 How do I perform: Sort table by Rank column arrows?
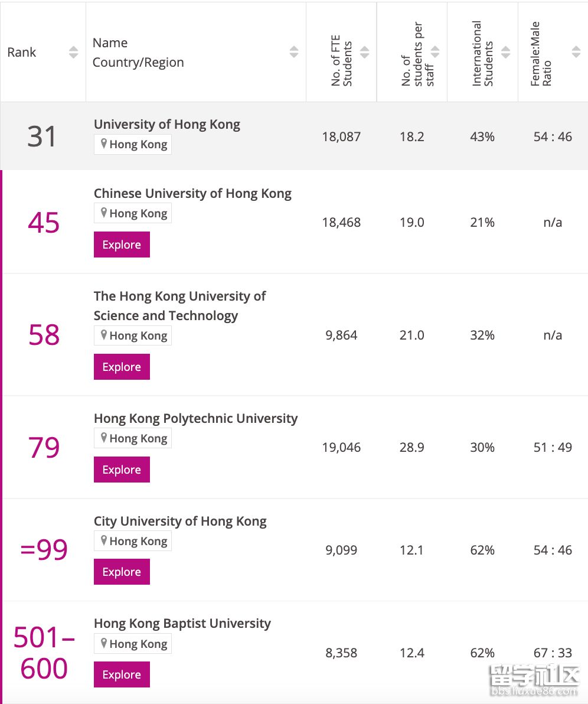pyautogui.click(x=73, y=52)
